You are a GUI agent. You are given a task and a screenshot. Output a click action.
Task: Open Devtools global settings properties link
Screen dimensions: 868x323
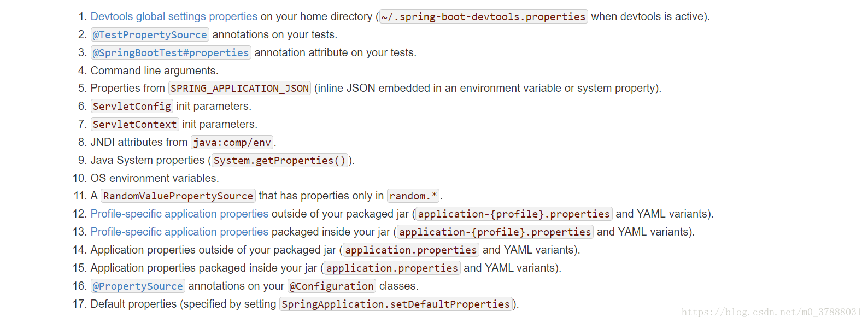point(174,16)
